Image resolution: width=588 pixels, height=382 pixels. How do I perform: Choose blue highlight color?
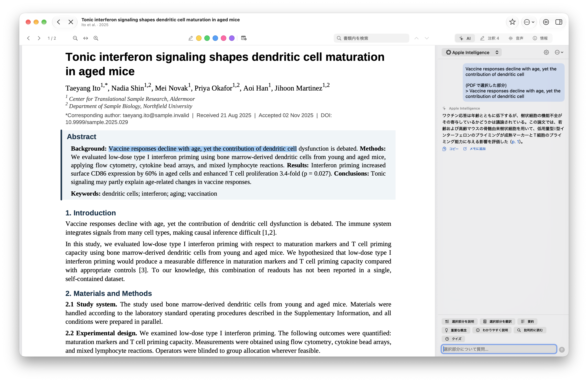pyautogui.click(x=215, y=38)
